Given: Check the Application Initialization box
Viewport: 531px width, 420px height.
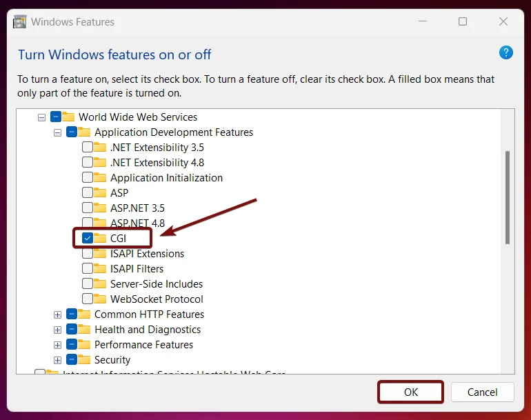Looking at the screenshot, I should coord(88,177).
